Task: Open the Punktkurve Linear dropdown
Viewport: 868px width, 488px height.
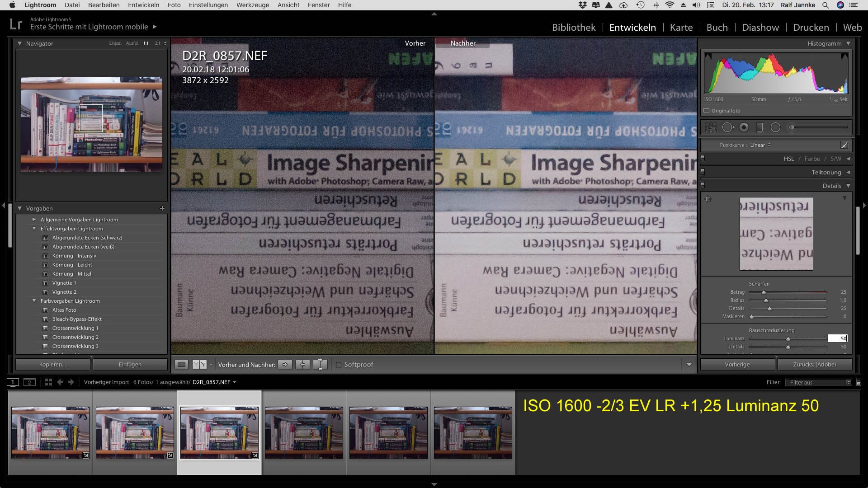Action: tap(760, 145)
